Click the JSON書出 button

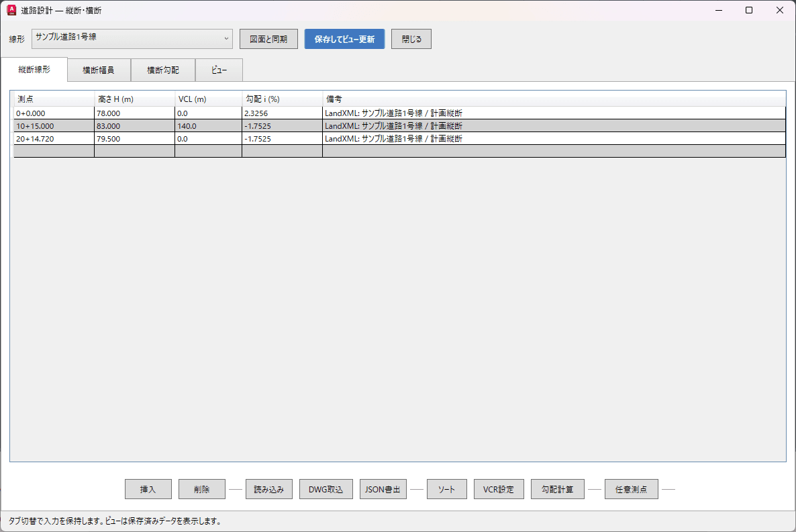(383, 489)
